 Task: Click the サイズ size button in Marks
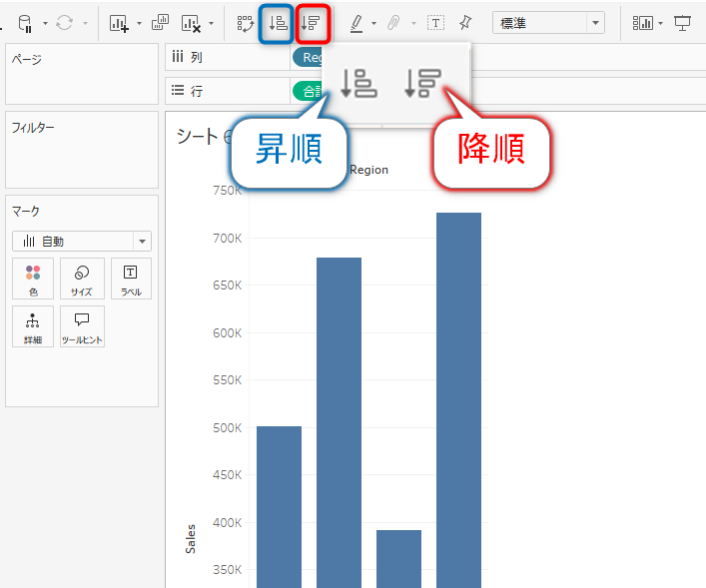point(82,279)
